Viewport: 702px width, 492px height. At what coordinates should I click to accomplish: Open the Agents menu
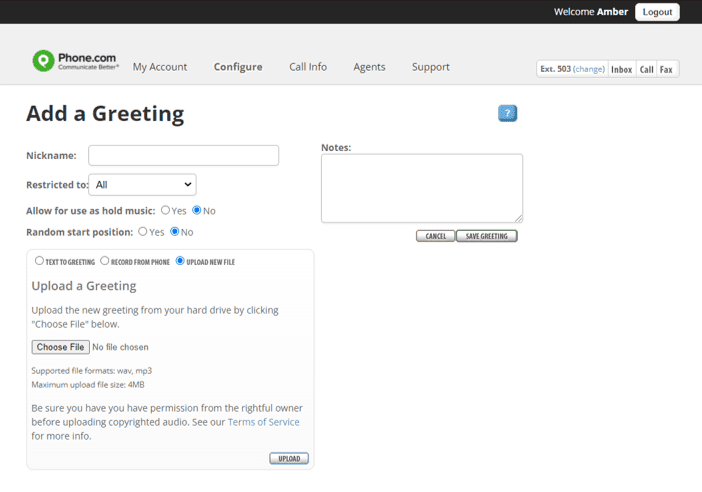369,67
